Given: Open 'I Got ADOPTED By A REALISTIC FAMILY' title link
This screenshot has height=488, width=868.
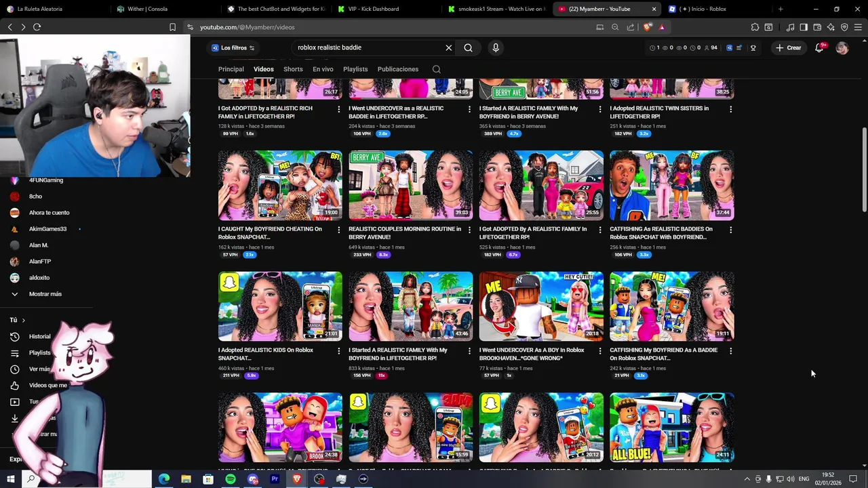Looking at the screenshot, I should (533, 233).
